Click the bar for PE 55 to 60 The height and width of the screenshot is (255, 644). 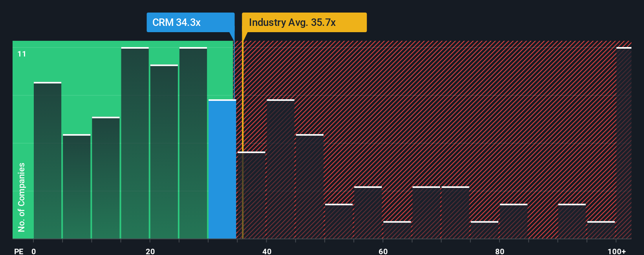(x=368, y=212)
